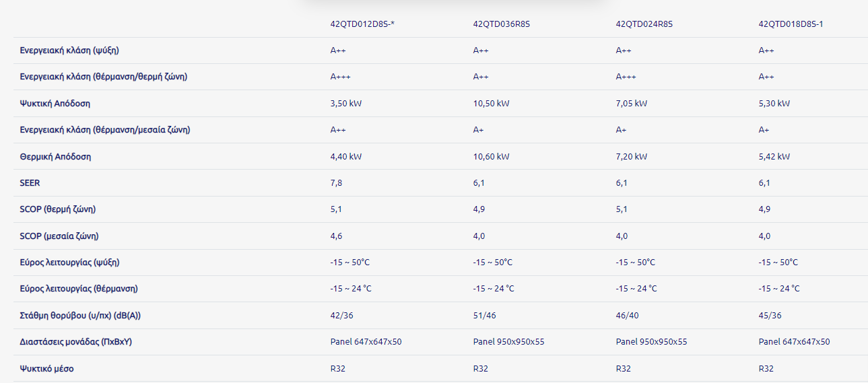Click the 10,50 kW cooling capacity value

[x=491, y=104]
